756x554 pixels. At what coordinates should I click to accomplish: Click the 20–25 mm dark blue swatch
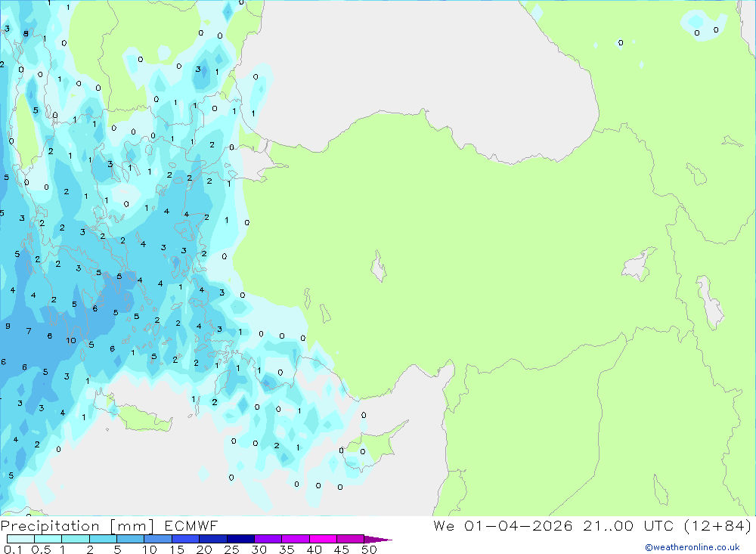click(213, 539)
